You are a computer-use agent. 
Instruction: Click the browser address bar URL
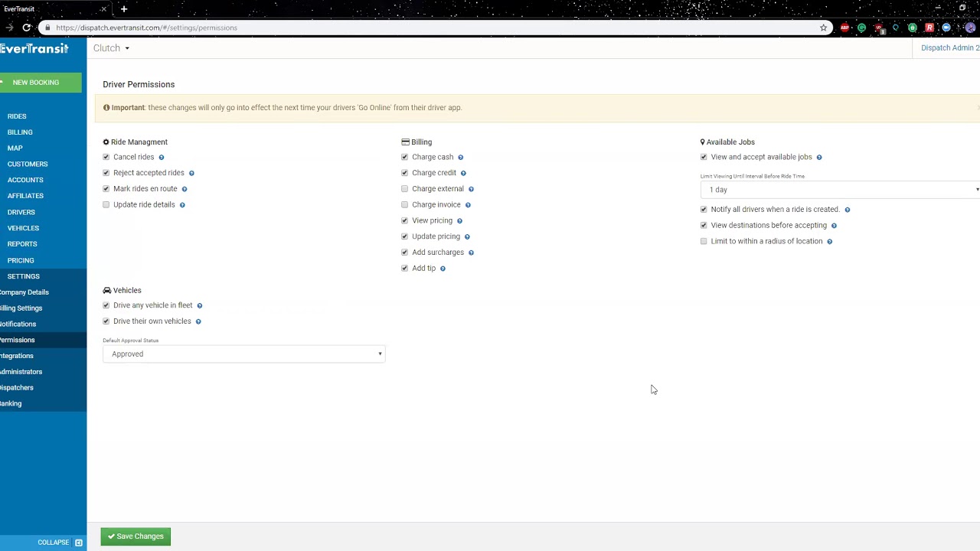coord(146,28)
